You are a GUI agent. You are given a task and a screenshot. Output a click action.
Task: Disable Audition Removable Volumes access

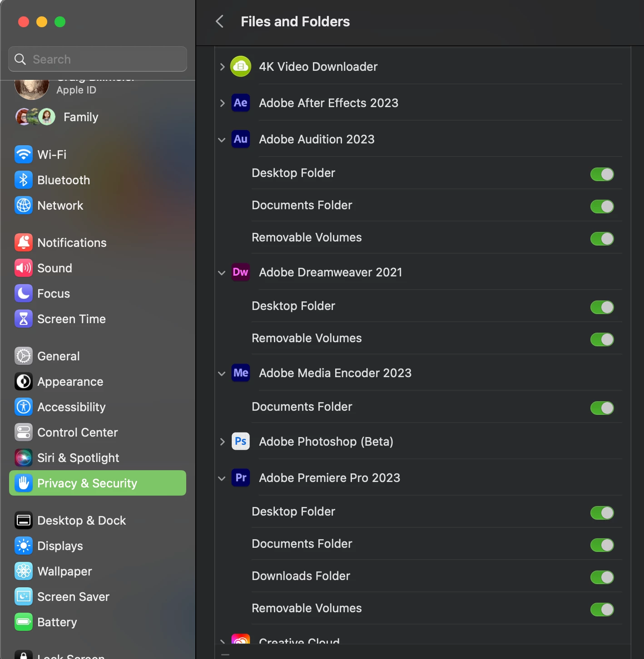click(x=602, y=238)
